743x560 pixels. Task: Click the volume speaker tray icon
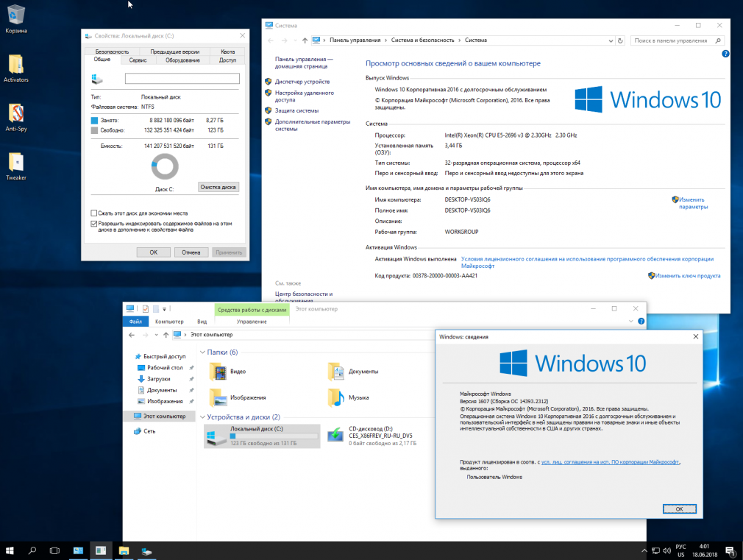click(x=666, y=550)
